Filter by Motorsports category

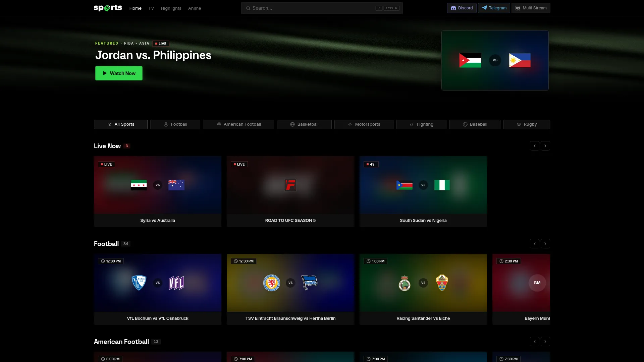point(364,124)
